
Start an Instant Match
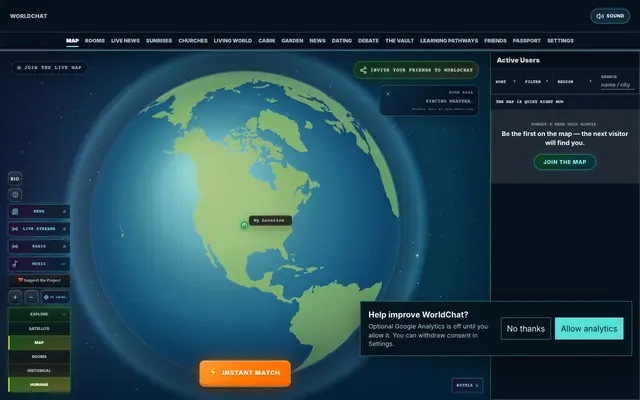click(x=245, y=373)
